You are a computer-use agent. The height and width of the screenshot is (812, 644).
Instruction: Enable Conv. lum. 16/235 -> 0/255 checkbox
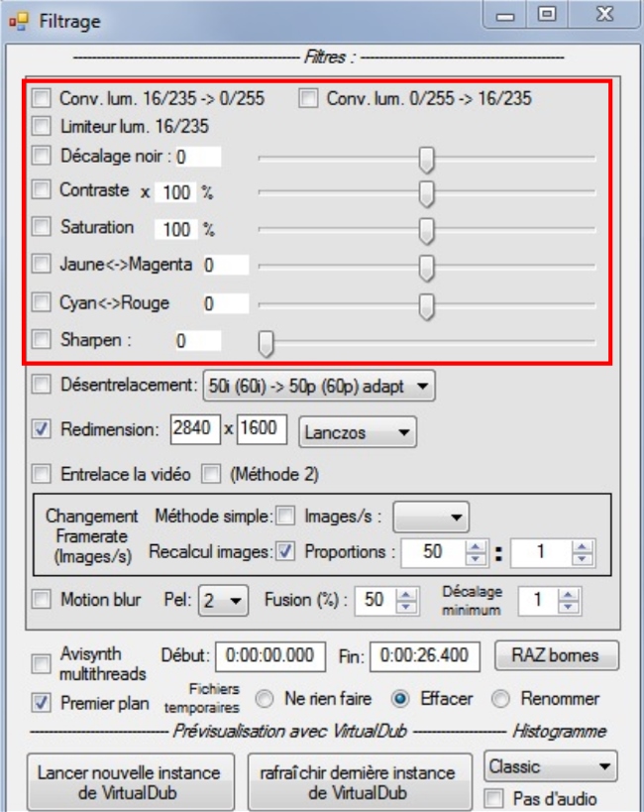click(41, 98)
